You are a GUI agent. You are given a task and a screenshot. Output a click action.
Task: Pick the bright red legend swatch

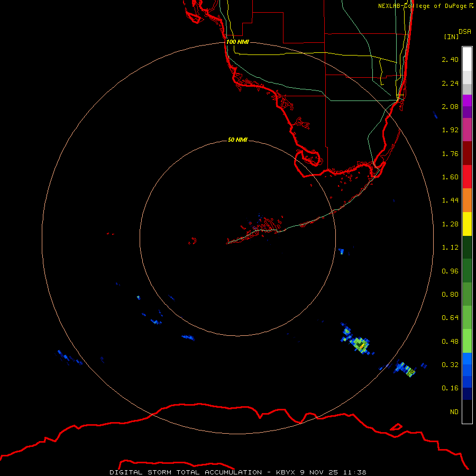click(x=467, y=177)
